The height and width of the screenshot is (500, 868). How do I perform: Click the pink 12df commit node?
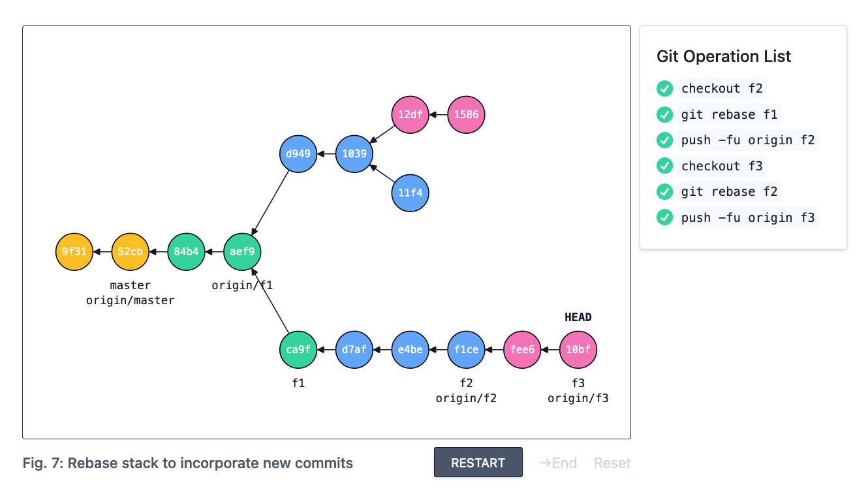coord(411,115)
